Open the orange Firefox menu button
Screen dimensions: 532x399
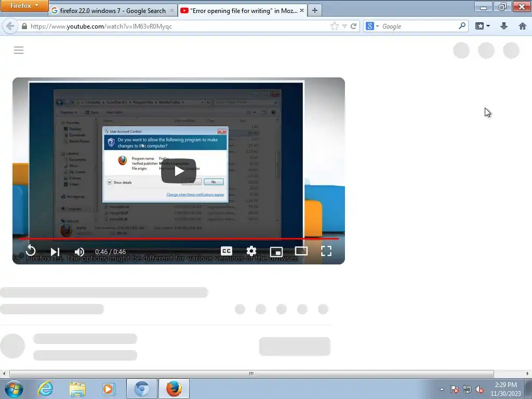point(24,6)
